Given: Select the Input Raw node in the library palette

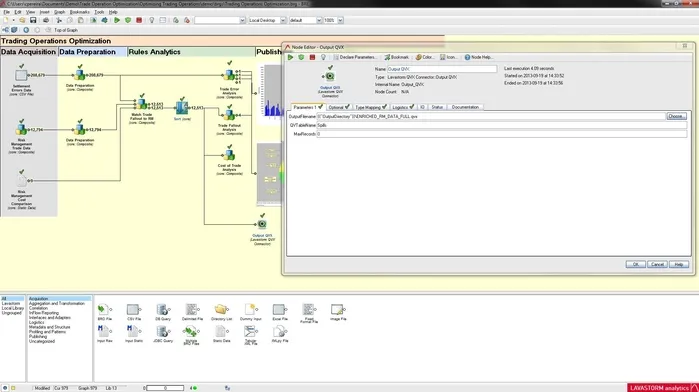Looking at the screenshot, I should 104,334.
